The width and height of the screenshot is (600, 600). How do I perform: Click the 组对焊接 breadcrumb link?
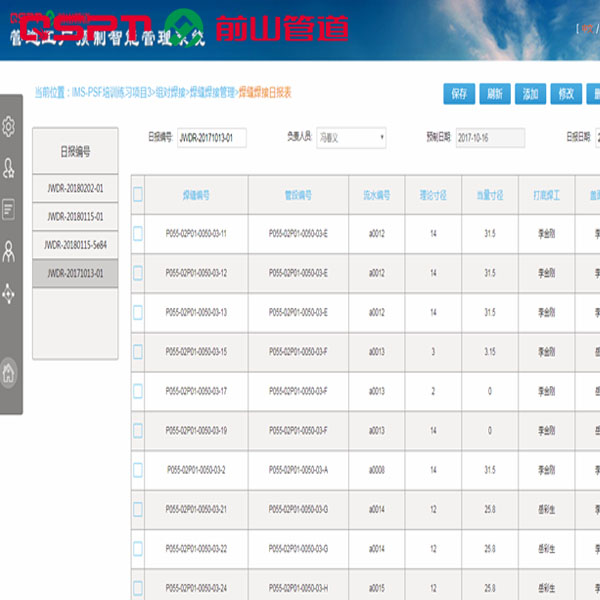pyautogui.click(x=169, y=93)
